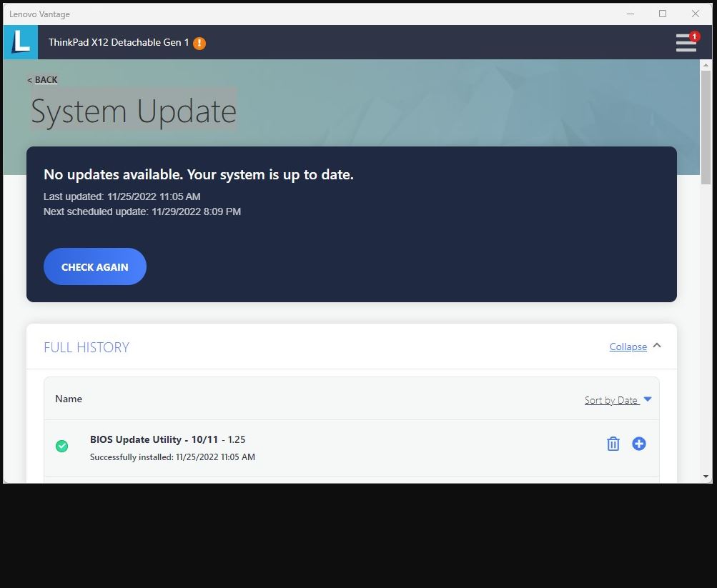This screenshot has width=717, height=588.
Task: Click the blue sort arrow next to Sort by Date
Action: pyautogui.click(x=648, y=399)
